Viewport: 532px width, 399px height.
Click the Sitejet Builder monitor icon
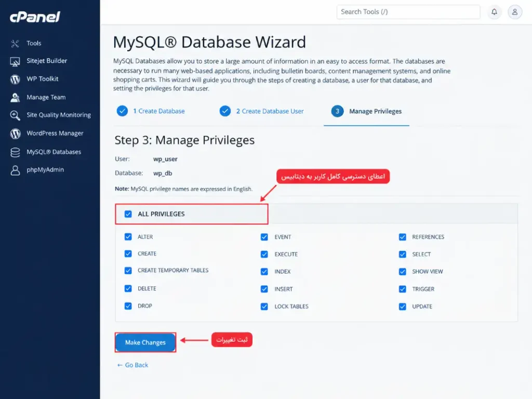point(15,61)
